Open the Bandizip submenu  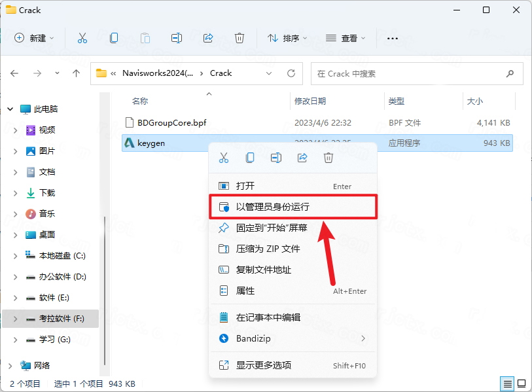[293, 338]
